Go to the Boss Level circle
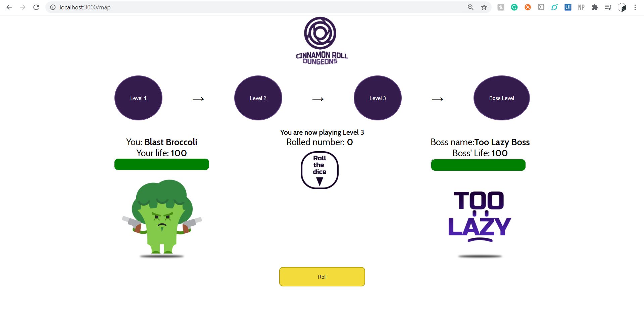The height and width of the screenshot is (330, 644). [501, 98]
